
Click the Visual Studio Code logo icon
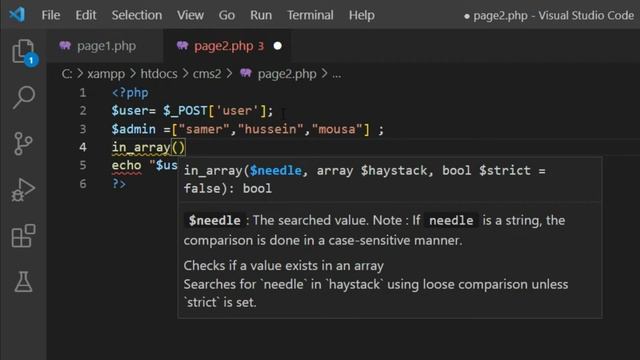(x=17, y=15)
